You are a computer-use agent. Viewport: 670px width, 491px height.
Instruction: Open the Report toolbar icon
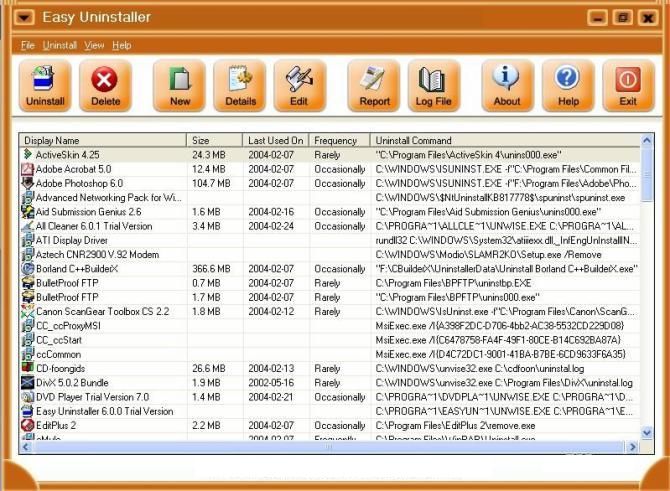[x=374, y=84]
